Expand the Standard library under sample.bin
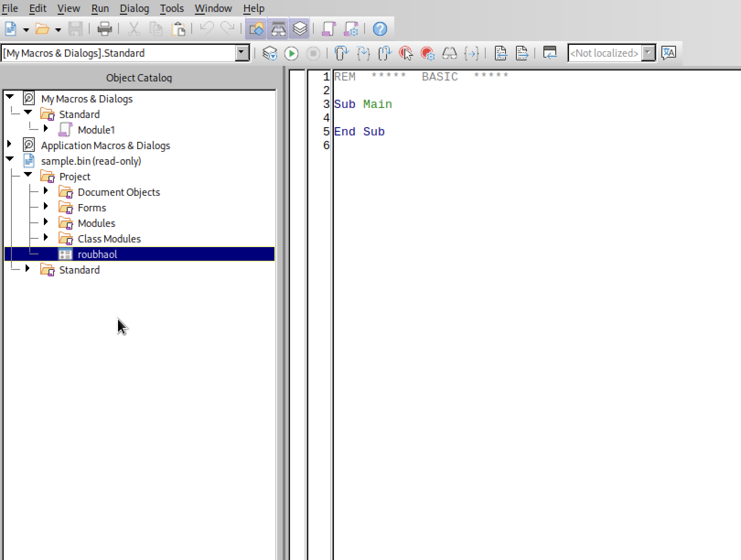The height and width of the screenshot is (560, 741). (27, 268)
